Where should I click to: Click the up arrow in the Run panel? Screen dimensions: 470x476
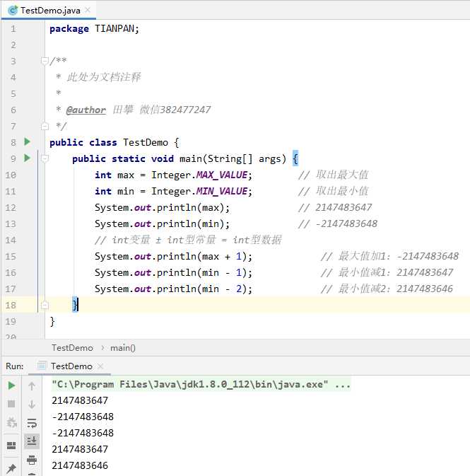[x=32, y=386]
